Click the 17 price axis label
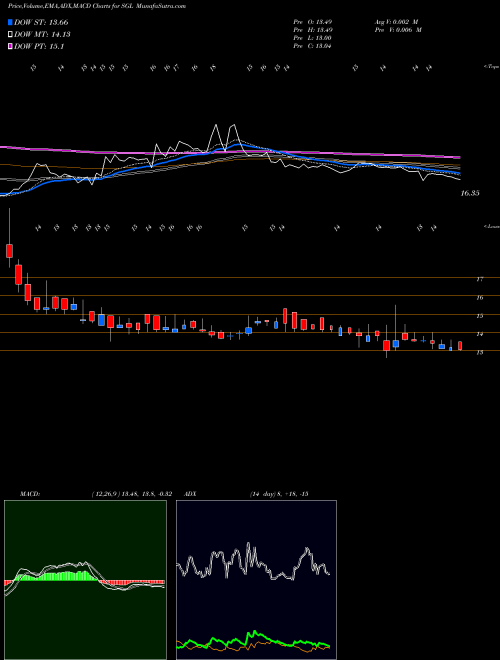The height and width of the screenshot is (660, 500). pos(479,279)
